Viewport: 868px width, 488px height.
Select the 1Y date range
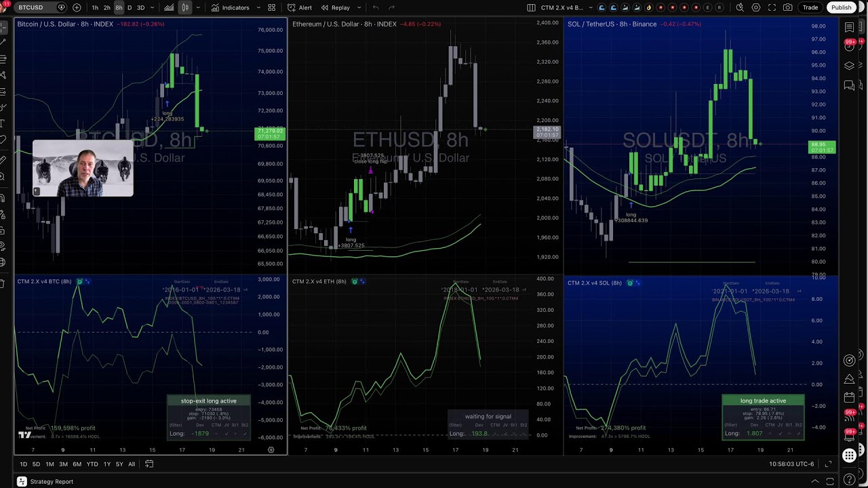click(x=106, y=464)
